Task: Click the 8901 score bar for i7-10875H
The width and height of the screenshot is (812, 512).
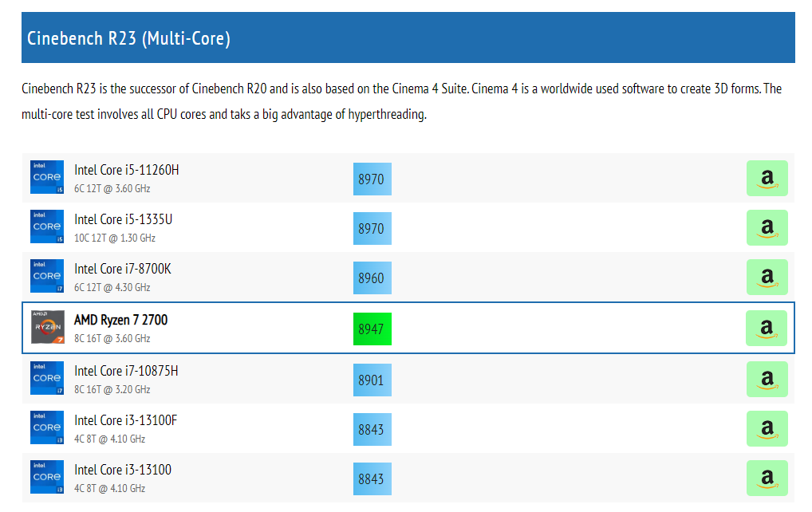Action: coord(372,380)
